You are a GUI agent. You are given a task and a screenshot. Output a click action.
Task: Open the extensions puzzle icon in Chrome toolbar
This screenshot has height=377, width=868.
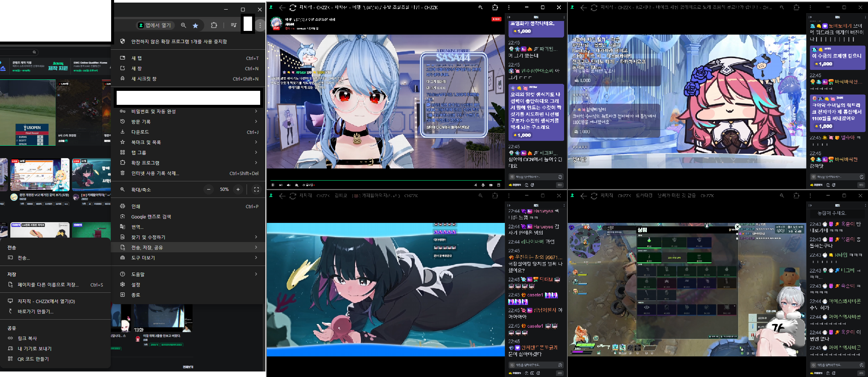214,25
